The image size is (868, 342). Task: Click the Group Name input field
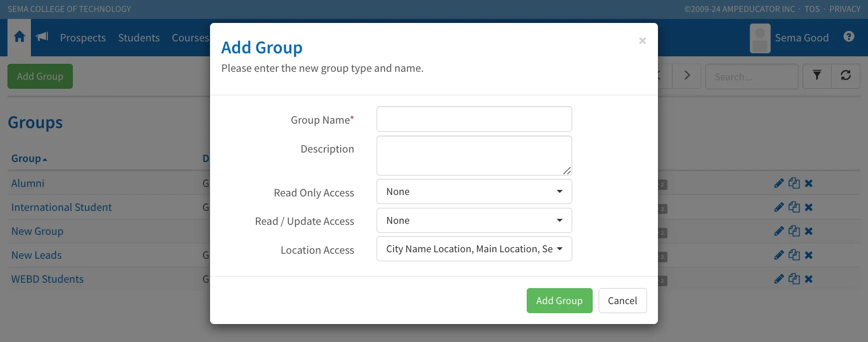tap(474, 119)
